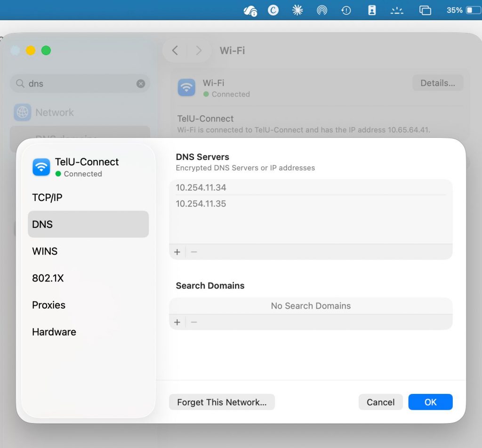This screenshot has height=448, width=482.
Task: Click the Network globe icon in sidebar
Action: click(x=23, y=112)
